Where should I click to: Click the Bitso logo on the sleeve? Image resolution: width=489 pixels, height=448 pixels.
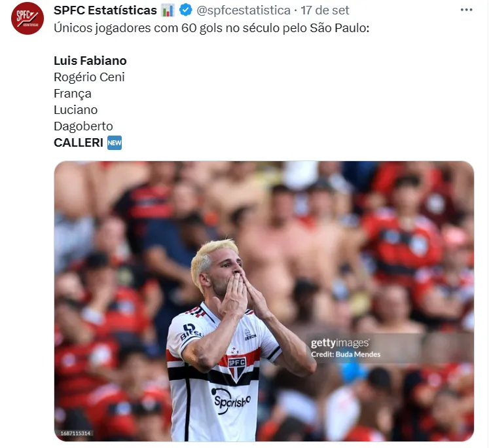click(190, 331)
